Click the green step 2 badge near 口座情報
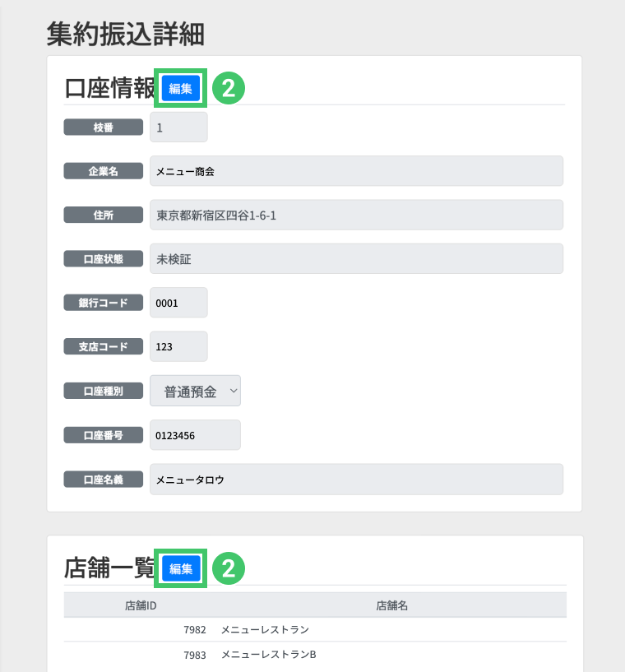 pyautogui.click(x=229, y=88)
